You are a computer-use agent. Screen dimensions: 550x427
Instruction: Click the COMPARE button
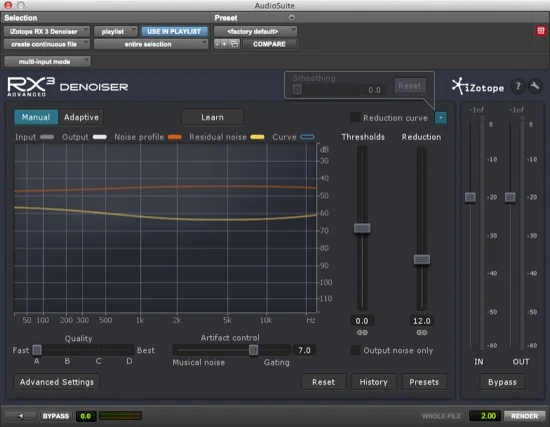(269, 44)
